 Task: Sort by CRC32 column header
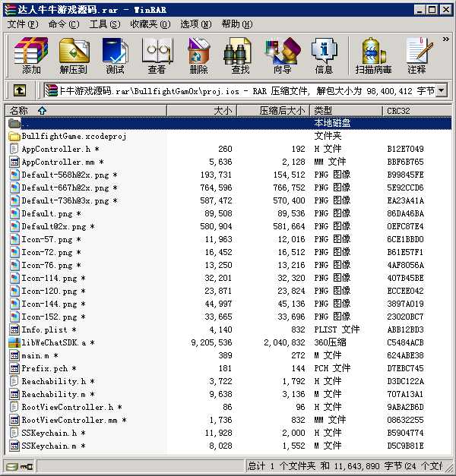[x=416, y=111]
